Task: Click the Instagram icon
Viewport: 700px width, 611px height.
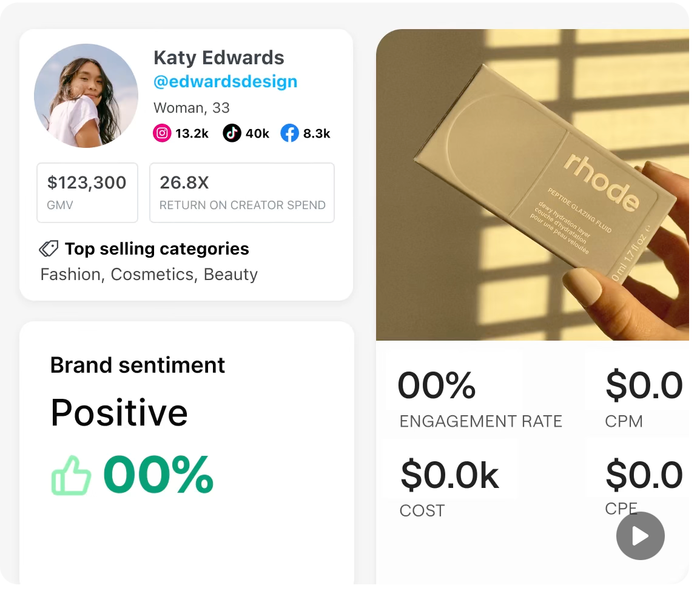Action: (163, 133)
